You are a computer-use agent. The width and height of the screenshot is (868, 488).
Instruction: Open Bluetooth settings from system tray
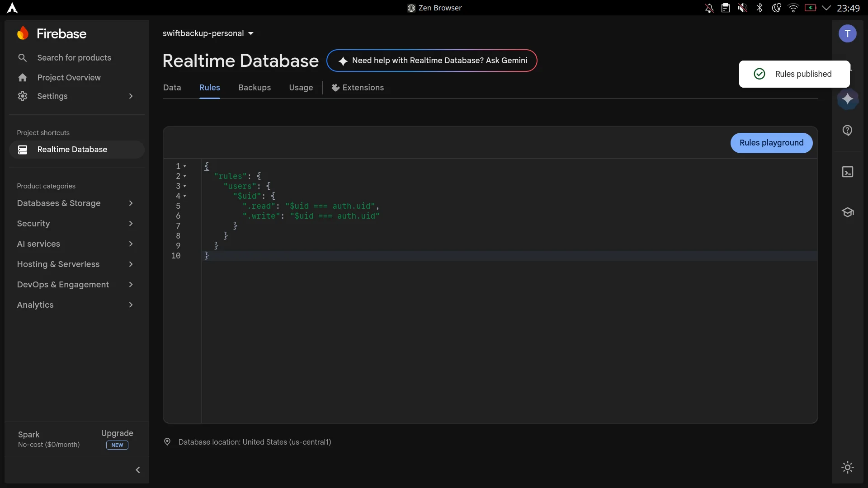coord(759,8)
